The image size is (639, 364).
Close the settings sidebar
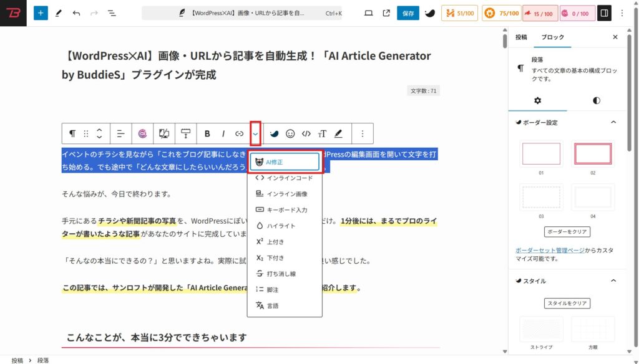(615, 37)
